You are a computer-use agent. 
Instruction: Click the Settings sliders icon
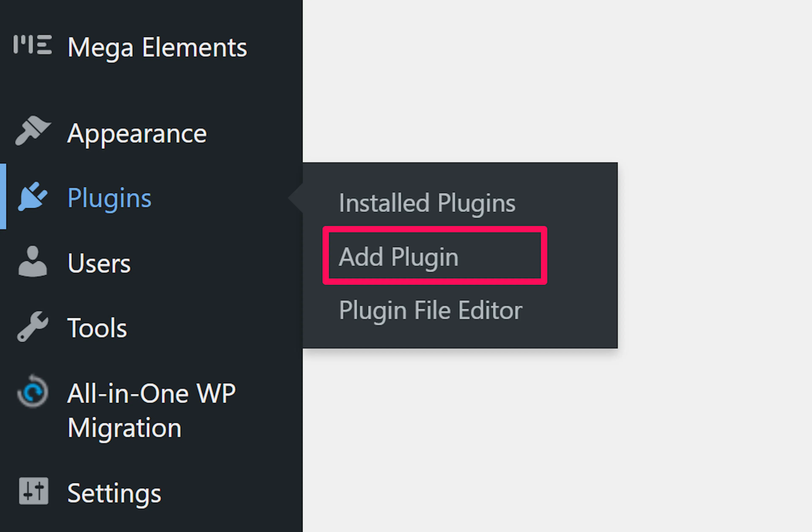coord(33,491)
